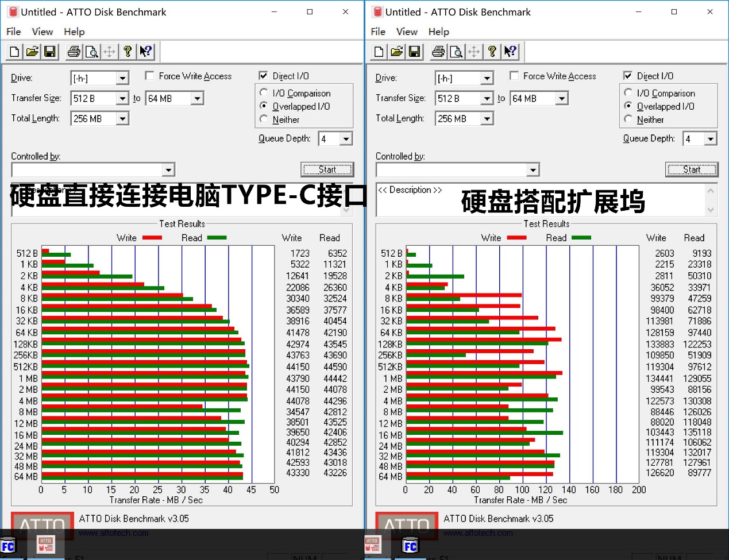The image size is (729, 560).
Task: Open Transfer Size 512 B dropdown, right window
Action: click(487, 99)
